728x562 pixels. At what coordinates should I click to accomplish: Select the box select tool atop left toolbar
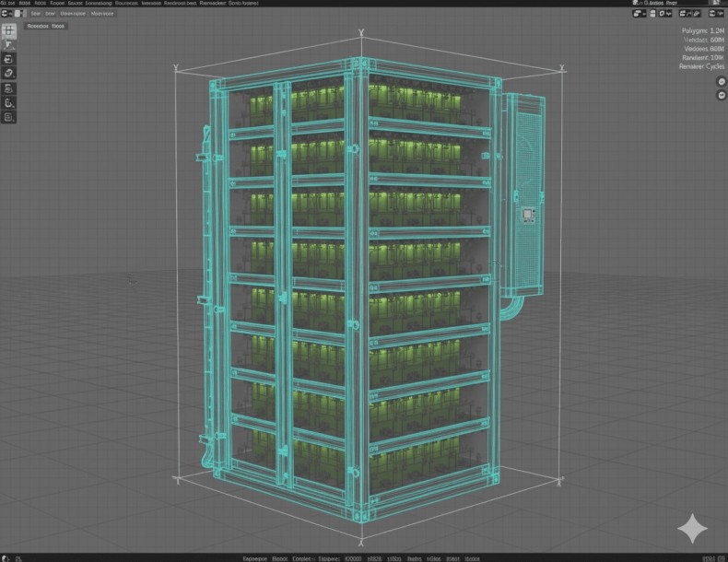click(9, 29)
